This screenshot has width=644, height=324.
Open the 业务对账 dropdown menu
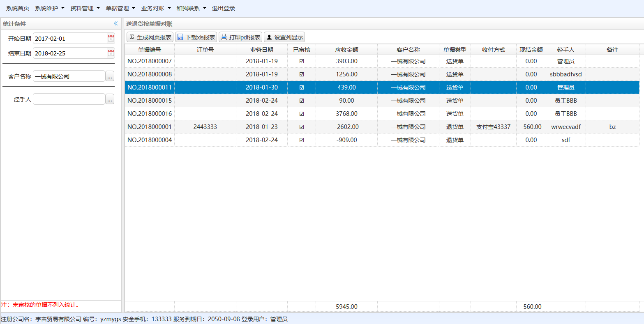pyautogui.click(x=156, y=8)
